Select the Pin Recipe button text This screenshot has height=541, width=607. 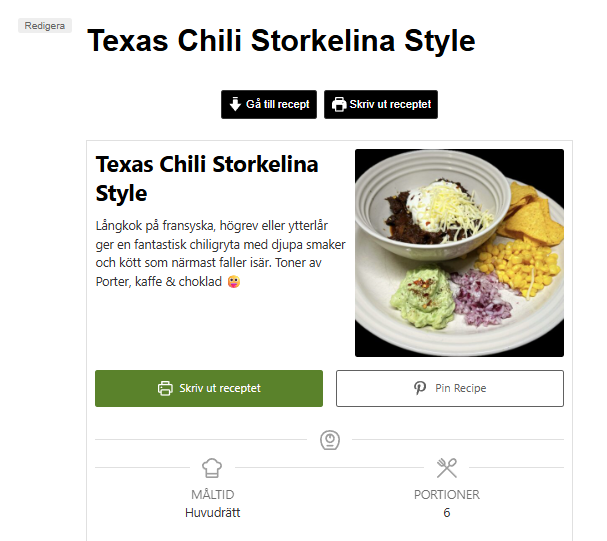[x=460, y=388]
